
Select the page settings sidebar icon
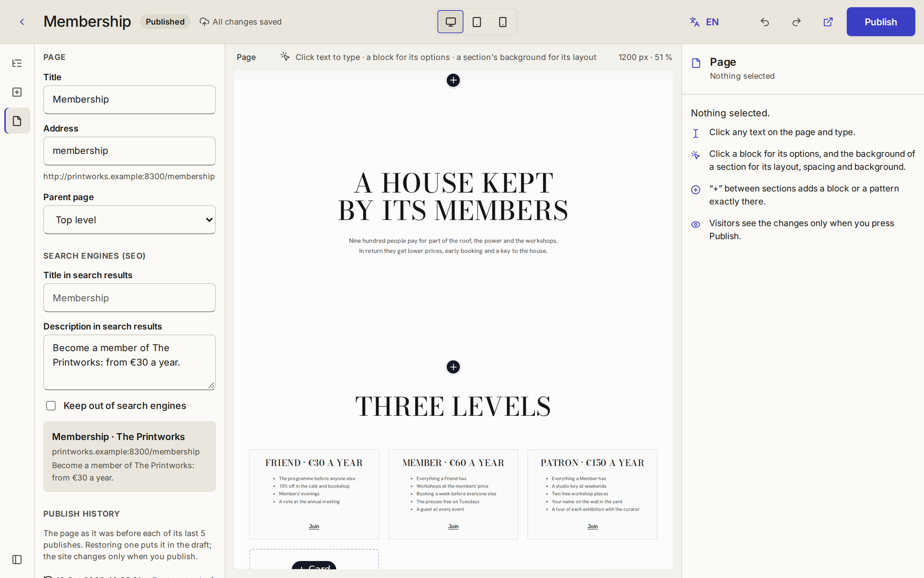coord(17,121)
